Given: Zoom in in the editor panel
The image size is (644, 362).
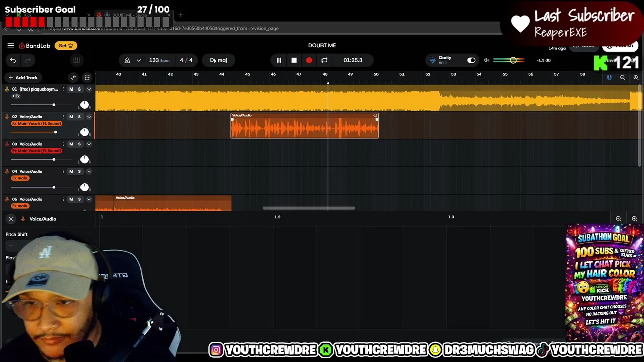Looking at the screenshot, I should pyautogui.click(x=634, y=219).
